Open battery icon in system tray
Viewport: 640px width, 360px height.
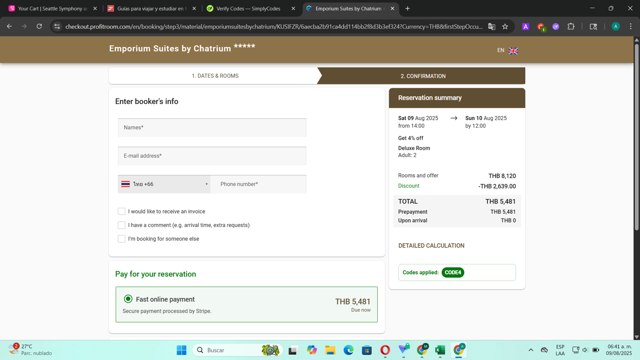596,350
